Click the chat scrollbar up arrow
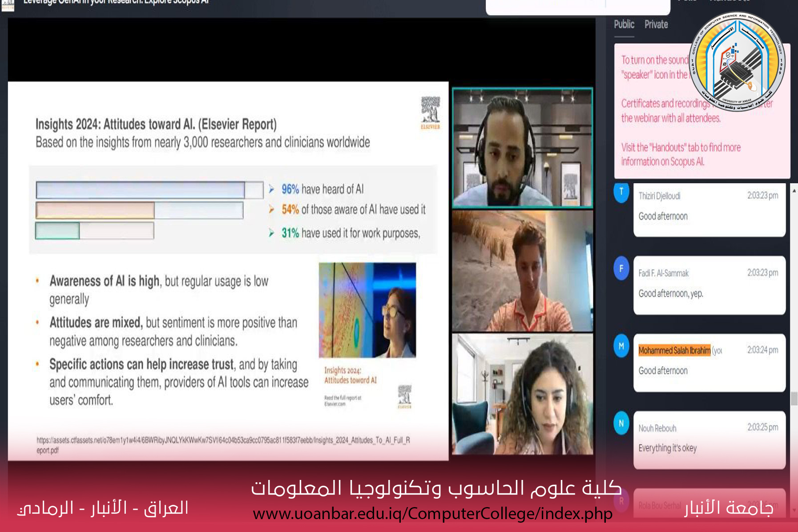Screen dimensions: 798x532 click(794, 190)
